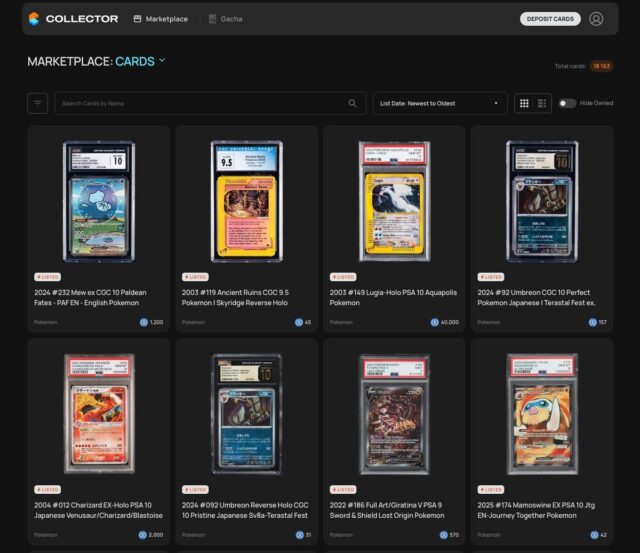Image resolution: width=640 pixels, height=553 pixels.
Task: Click the Listed badge on Ancient Ruins card
Action: 195,277
